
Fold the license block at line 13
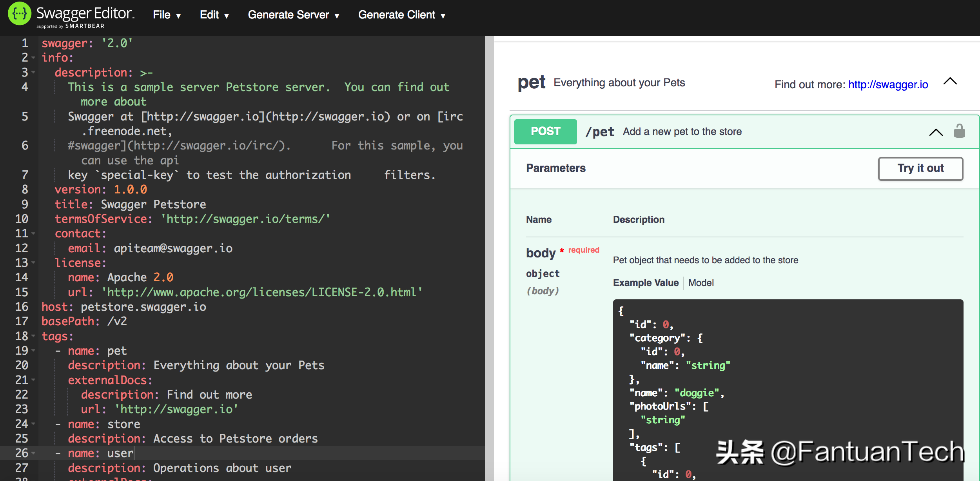pyautogui.click(x=34, y=262)
